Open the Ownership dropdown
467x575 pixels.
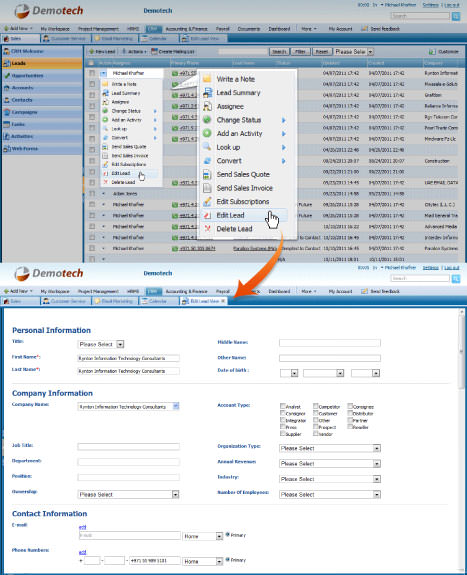point(128,494)
